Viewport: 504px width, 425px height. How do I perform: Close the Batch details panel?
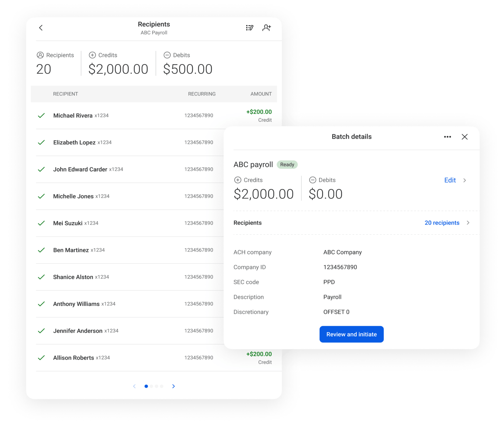tap(465, 137)
